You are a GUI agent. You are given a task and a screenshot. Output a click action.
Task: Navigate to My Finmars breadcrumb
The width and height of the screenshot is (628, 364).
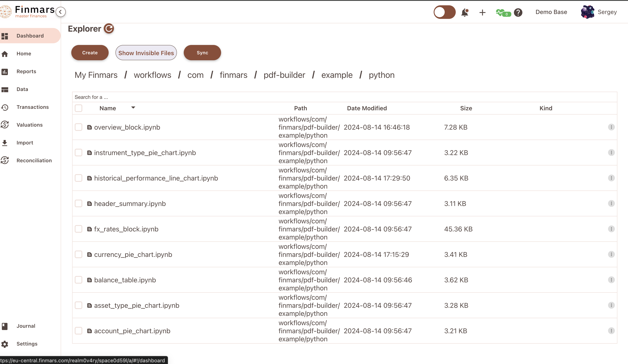[x=96, y=75]
